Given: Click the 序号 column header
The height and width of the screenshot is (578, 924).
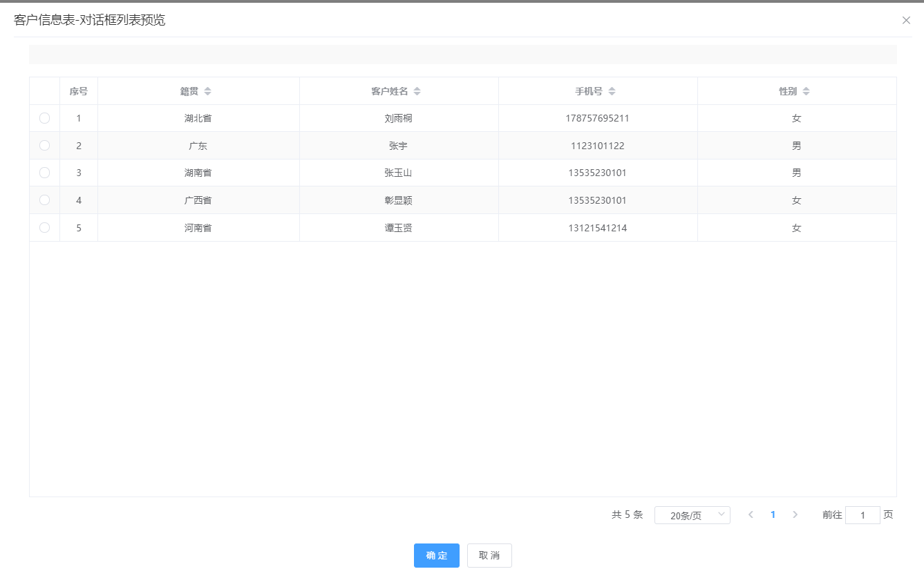Looking at the screenshot, I should (x=79, y=91).
